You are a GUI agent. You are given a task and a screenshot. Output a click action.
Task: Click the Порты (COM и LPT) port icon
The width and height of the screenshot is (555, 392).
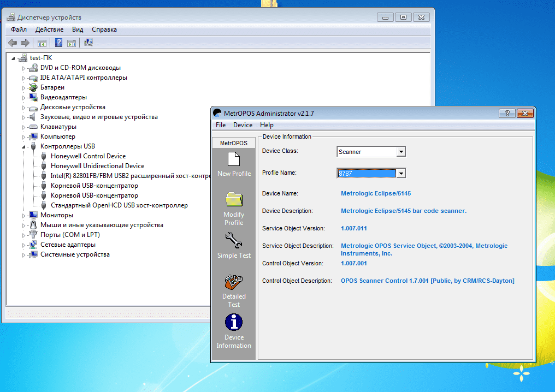(x=33, y=235)
